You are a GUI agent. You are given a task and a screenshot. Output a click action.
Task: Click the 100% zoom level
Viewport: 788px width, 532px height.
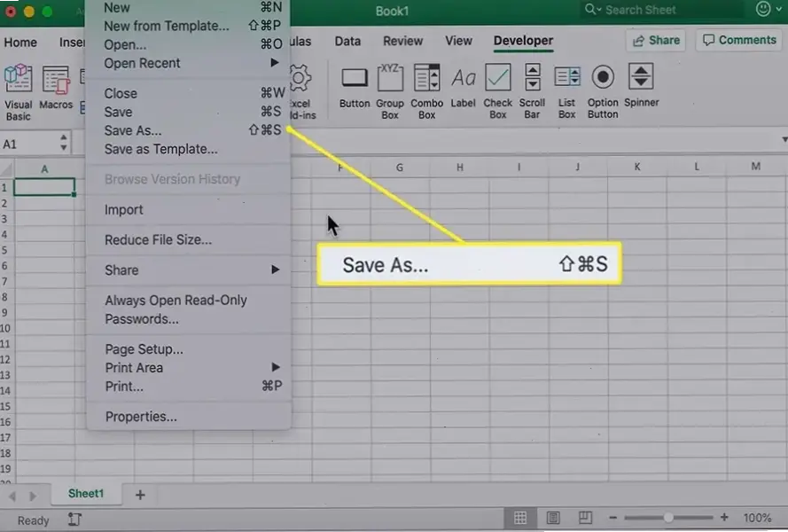757,518
